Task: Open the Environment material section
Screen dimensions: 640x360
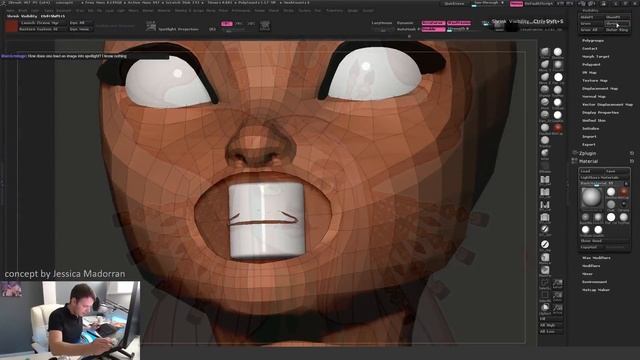Action: click(594, 282)
